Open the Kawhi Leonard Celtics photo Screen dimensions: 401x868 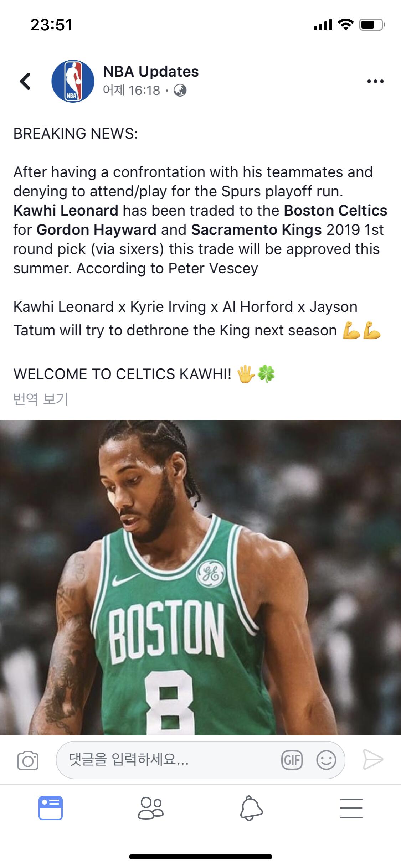pyautogui.click(x=200, y=577)
